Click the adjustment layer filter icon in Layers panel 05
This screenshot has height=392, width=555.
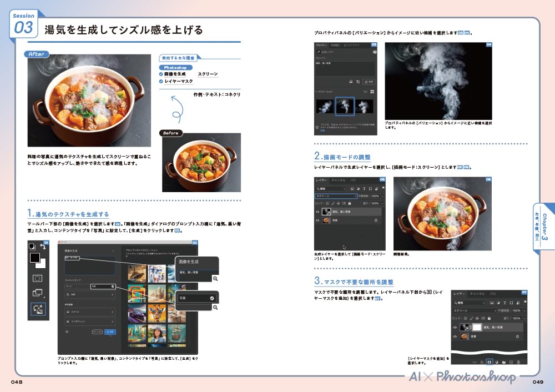pyautogui.click(x=358, y=189)
